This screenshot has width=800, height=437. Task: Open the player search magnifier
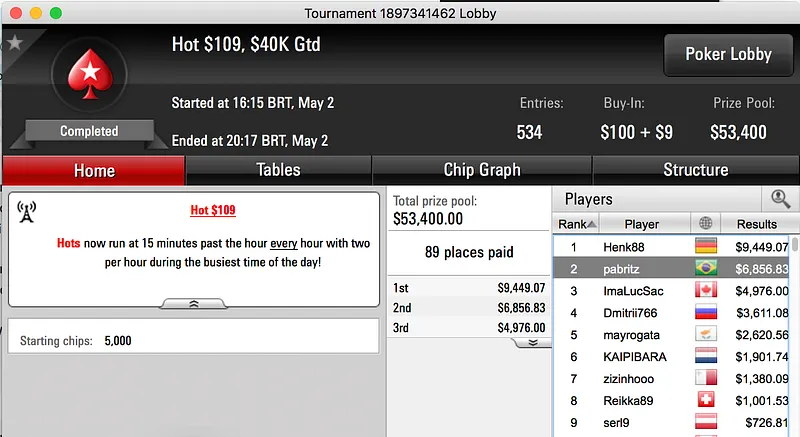780,199
